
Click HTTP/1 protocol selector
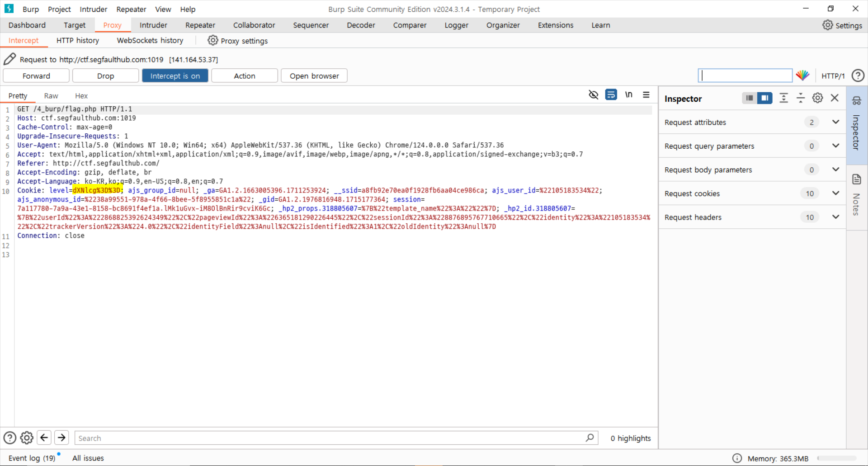coord(833,76)
